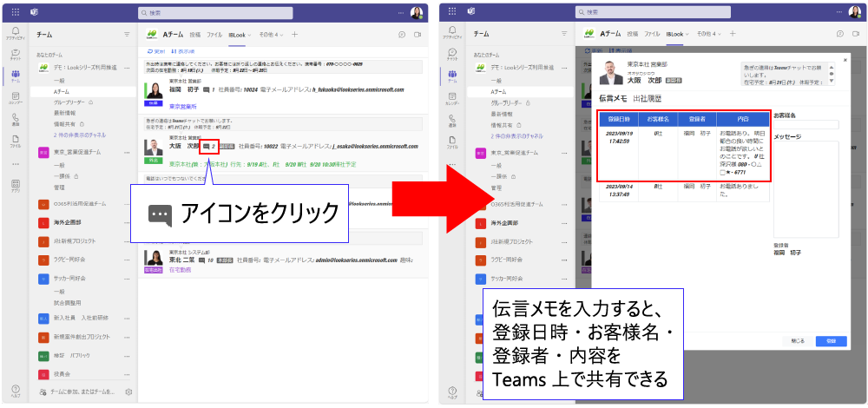Switch to the 出社履歴 tab in the dialog
868x408 pixels.
(649, 98)
